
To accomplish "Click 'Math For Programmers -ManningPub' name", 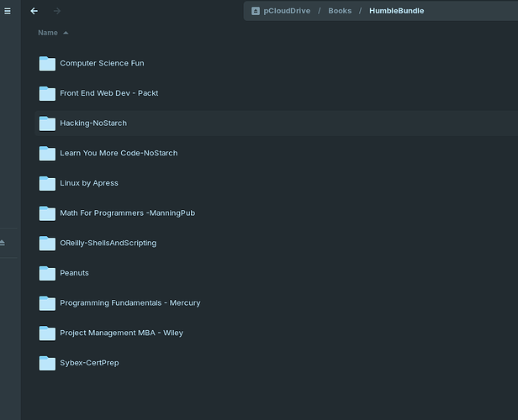I will pos(128,213).
